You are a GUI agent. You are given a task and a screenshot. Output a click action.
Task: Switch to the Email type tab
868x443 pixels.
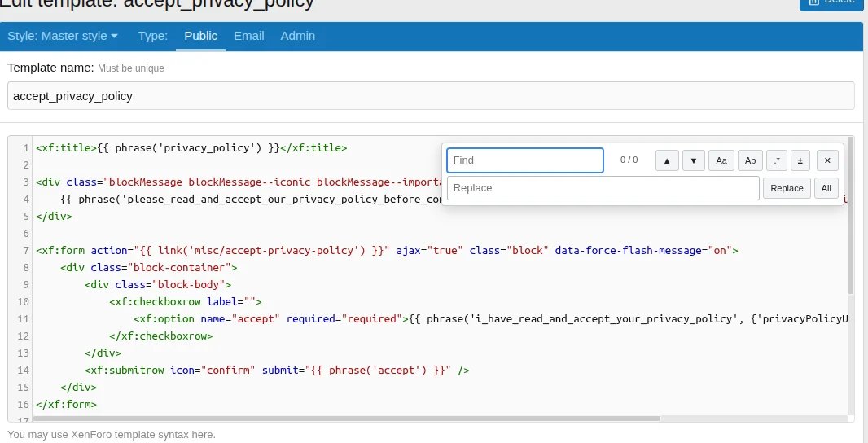pos(248,36)
